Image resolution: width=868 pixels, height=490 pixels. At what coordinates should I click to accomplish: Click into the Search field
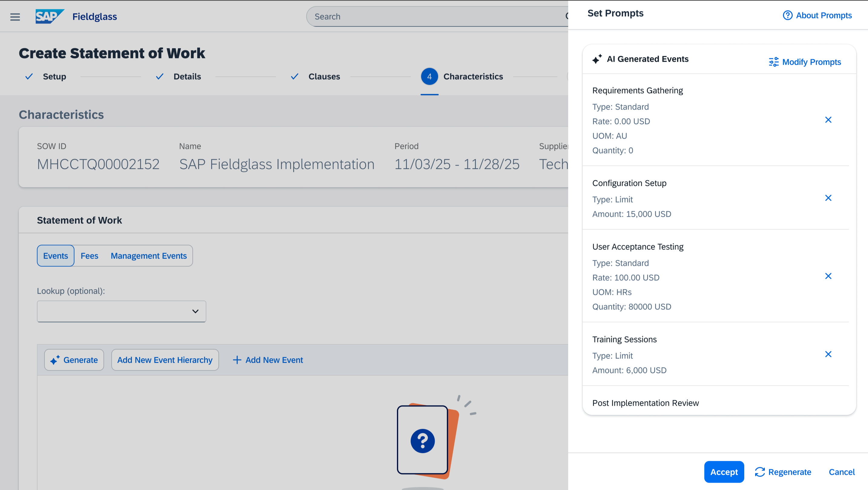435,17
